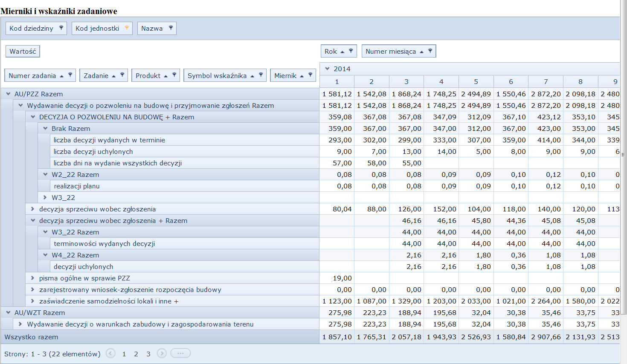Click grand total value 1 857,10
This screenshot has height=364, width=627.
tap(337, 337)
